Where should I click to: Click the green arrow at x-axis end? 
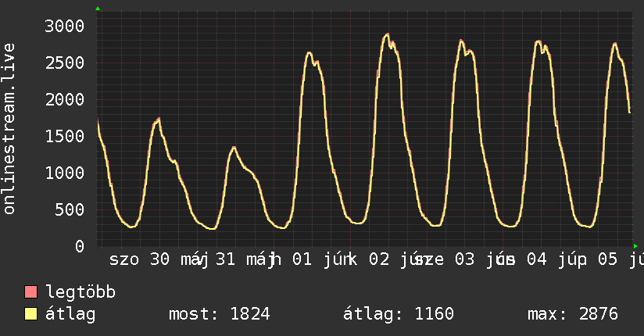(x=635, y=246)
